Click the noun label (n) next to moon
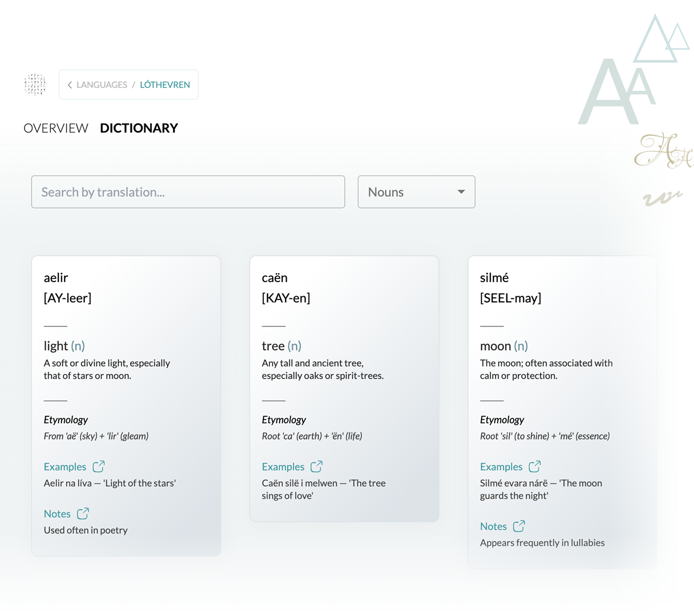The image size is (694, 616). click(521, 346)
